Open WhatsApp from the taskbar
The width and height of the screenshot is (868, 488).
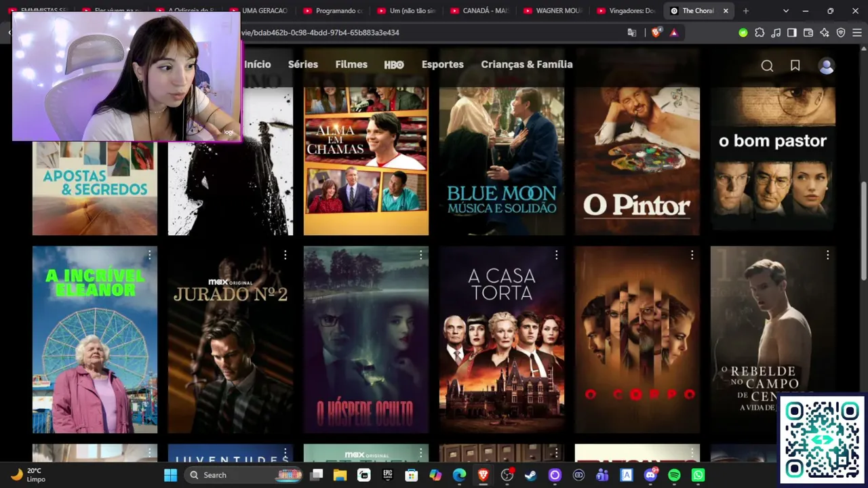pos(698,475)
